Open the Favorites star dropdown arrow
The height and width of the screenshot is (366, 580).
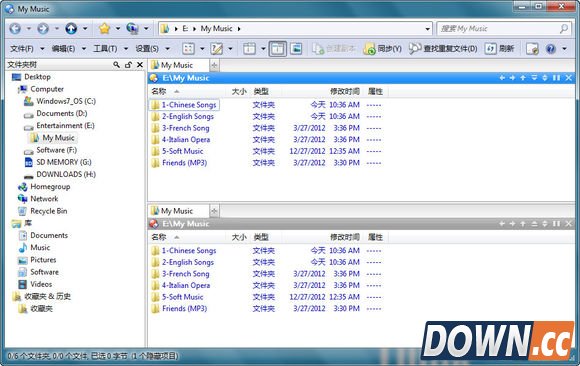[118, 28]
